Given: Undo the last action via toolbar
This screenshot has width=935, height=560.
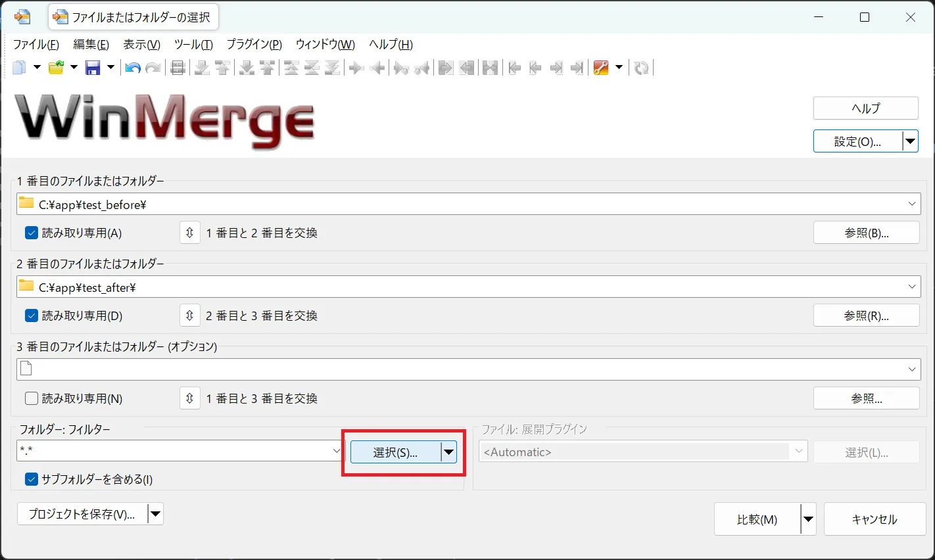Looking at the screenshot, I should 133,68.
